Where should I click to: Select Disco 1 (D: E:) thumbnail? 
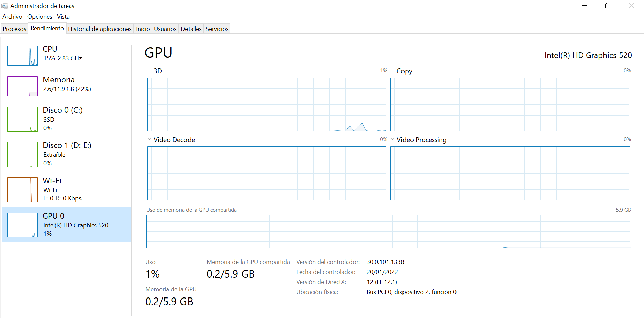22,154
